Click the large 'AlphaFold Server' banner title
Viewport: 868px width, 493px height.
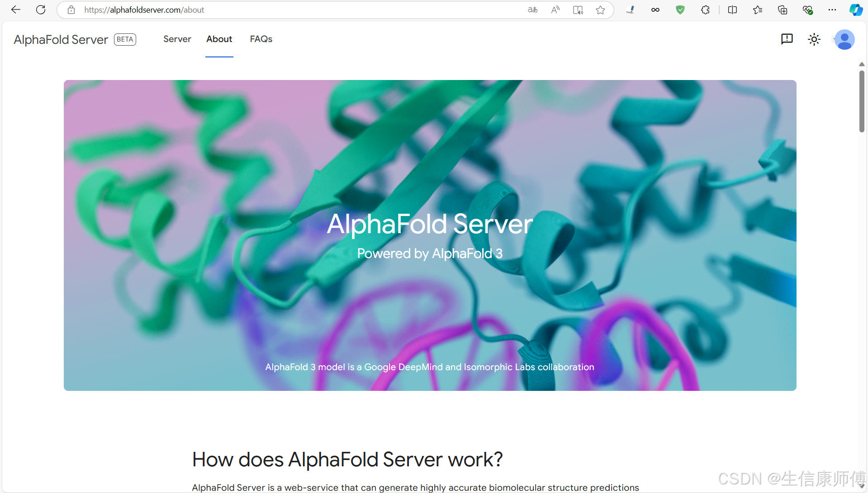tap(430, 224)
